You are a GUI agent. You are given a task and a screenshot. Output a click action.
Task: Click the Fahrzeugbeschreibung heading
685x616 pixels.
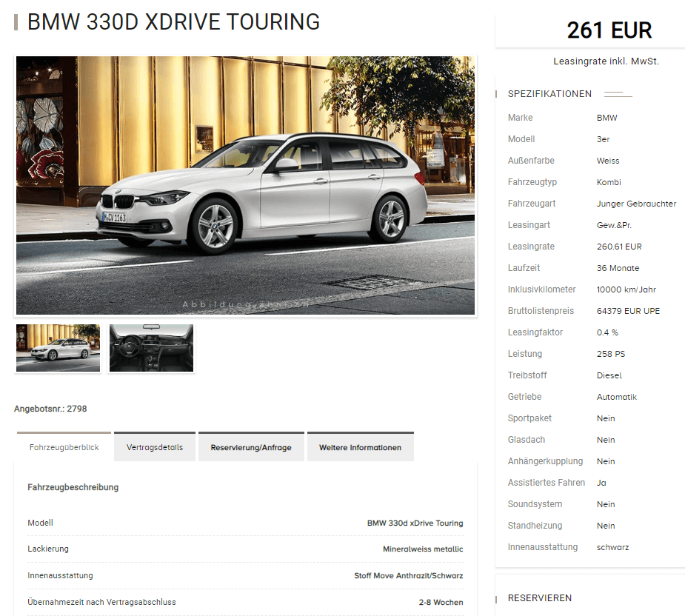coord(73,487)
